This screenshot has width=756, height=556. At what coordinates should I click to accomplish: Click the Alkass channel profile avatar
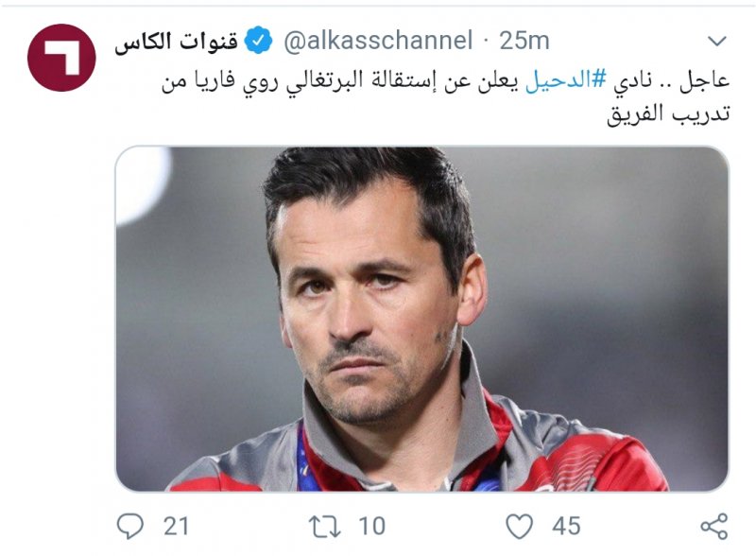click(x=61, y=58)
